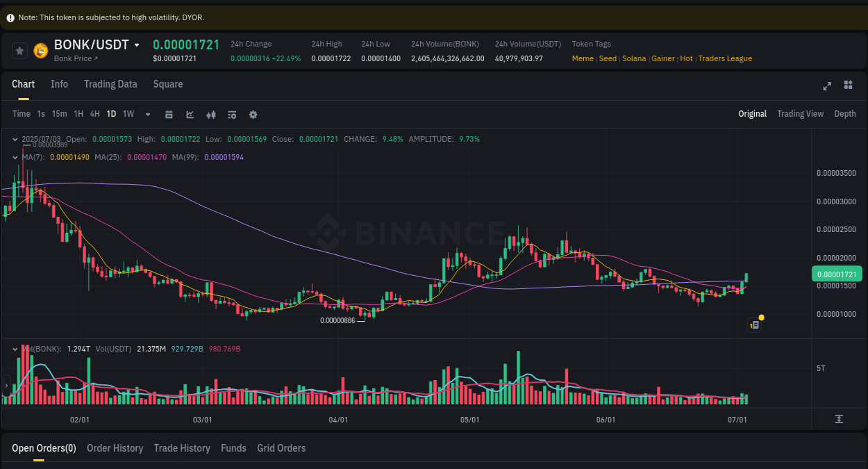This screenshot has height=469, width=868.
Task: Click the BONK coin logo
Action: [40, 50]
